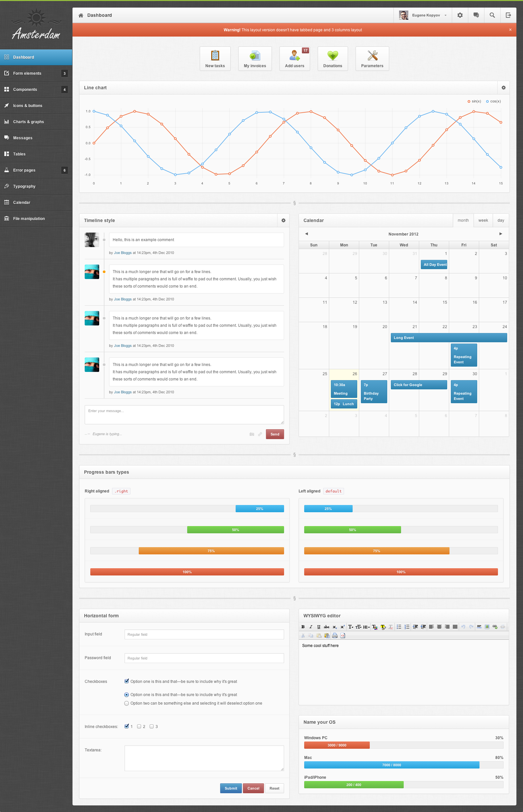Click the logout icon in top bar
This screenshot has width=523, height=812.
click(508, 15)
